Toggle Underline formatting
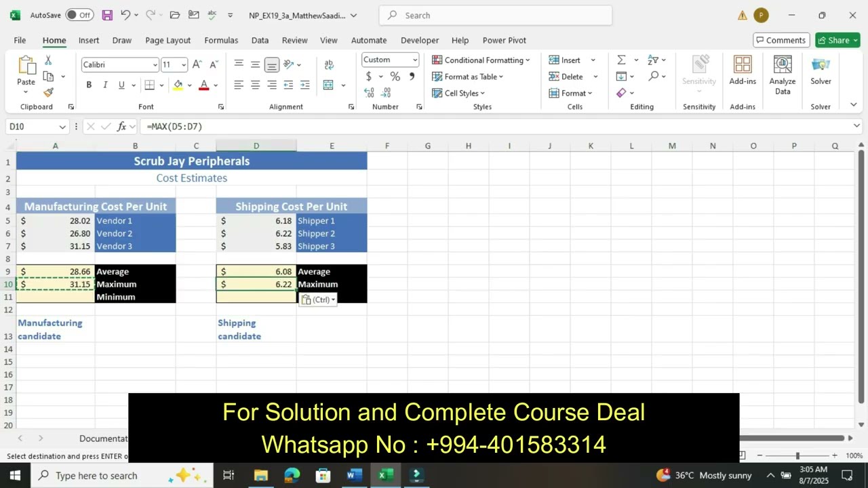Viewport: 868px width, 488px height. click(121, 85)
